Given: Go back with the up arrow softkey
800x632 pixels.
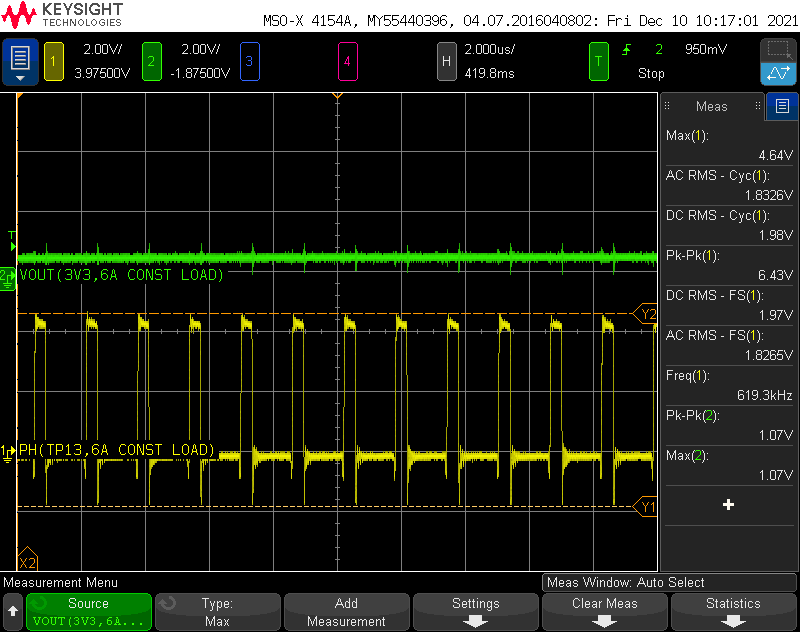Looking at the screenshot, I should 13,611.
